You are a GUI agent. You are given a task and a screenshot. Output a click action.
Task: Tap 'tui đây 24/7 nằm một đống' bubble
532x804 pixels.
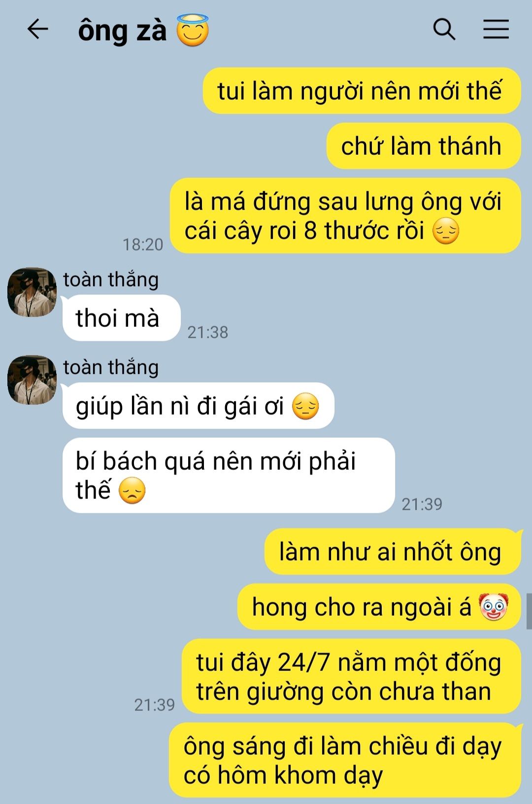(x=351, y=676)
